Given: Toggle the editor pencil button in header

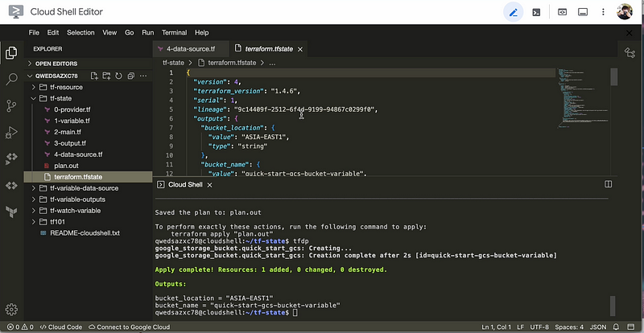Looking at the screenshot, I should click(x=514, y=12).
